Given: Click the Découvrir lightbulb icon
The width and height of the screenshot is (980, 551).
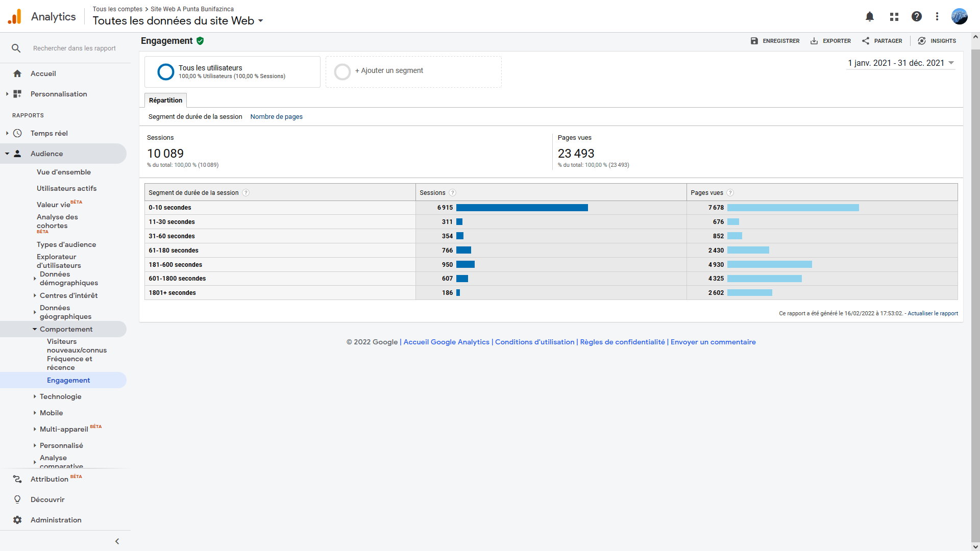Looking at the screenshot, I should (17, 499).
